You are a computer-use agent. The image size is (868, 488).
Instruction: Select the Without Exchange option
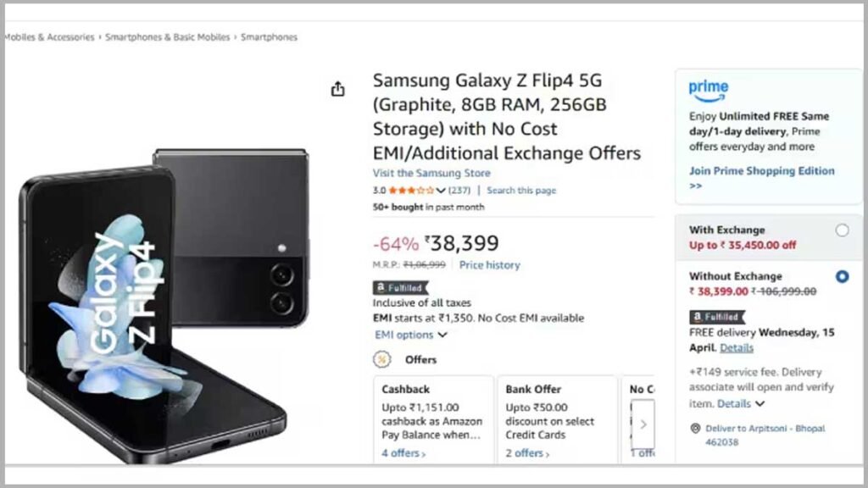[841, 276]
